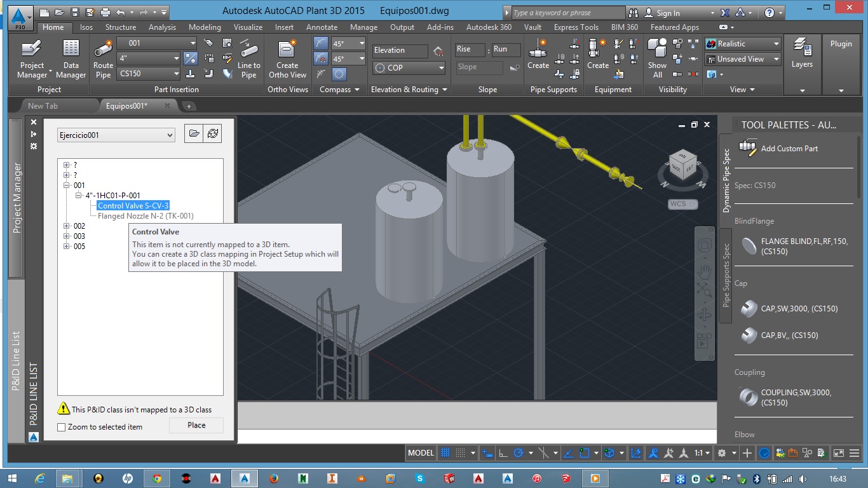Create a new drawing from quick access
Screen dimensions: 868x488
44,12
